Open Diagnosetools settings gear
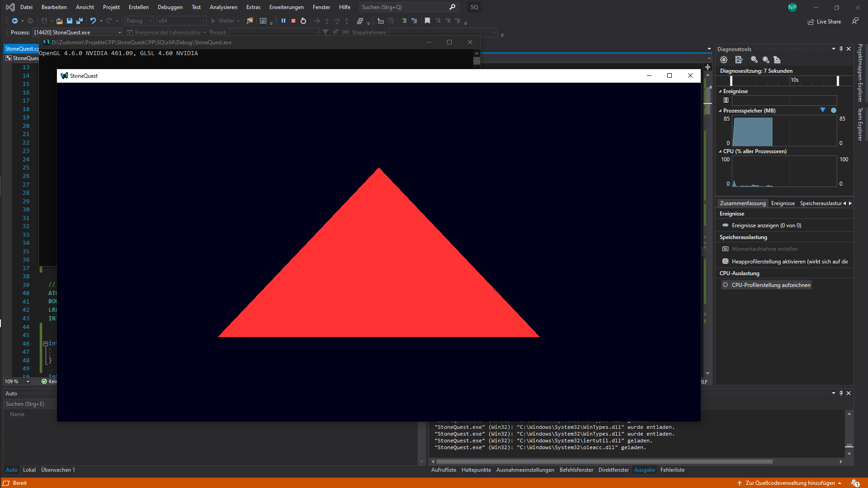868x488 pixels. point(724,60)
